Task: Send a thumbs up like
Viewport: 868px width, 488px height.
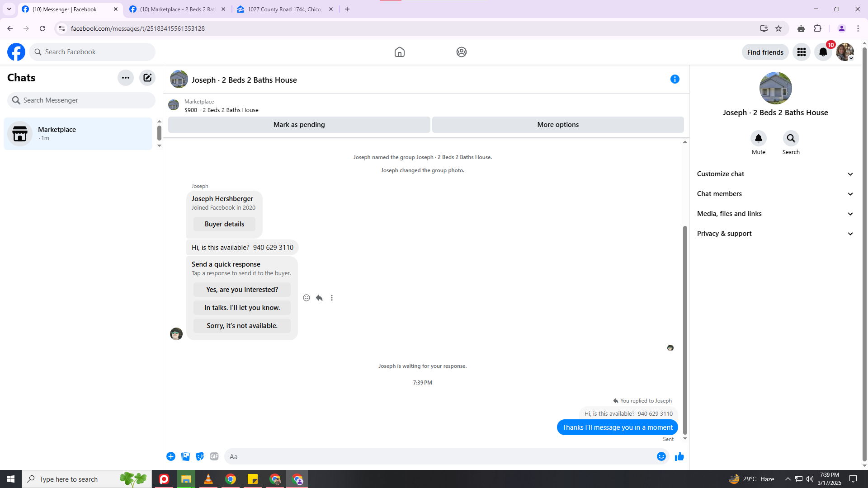Action: pos(679,456)
